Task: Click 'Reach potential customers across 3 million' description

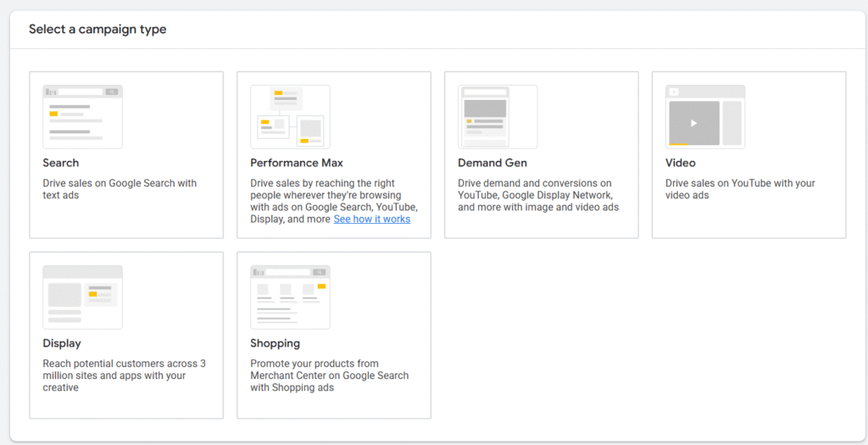Action: point(124,375)
